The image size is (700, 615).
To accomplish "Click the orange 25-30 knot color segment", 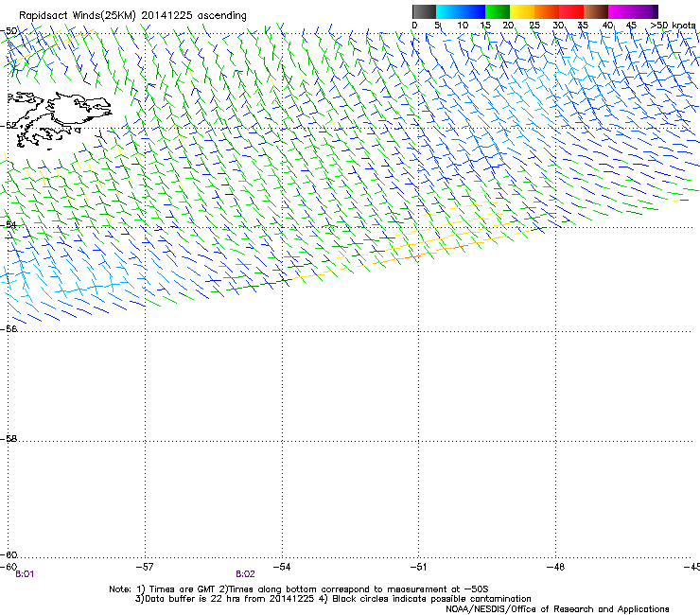I will [547, 11].
